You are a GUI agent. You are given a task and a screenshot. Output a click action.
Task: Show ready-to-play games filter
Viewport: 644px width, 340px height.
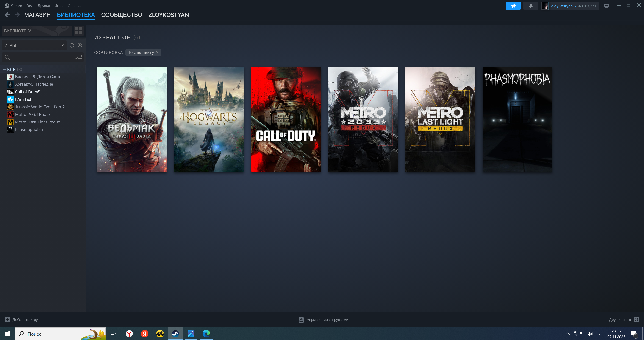point(80,45)
